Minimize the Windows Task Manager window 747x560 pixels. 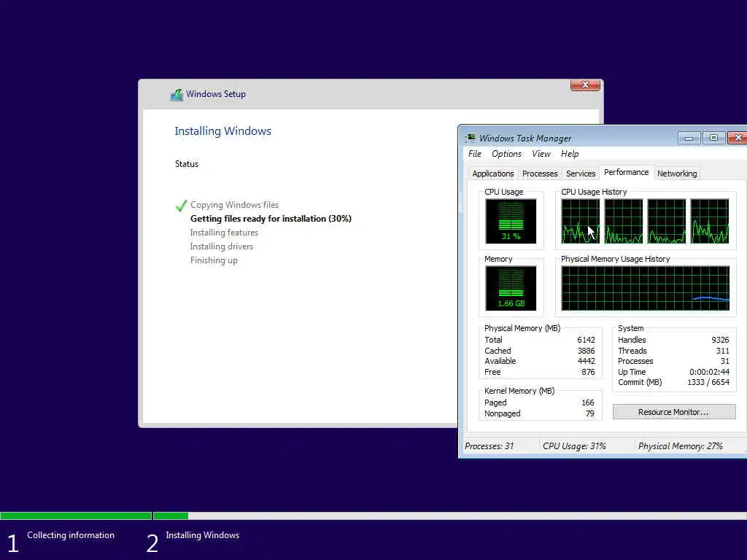689,138
